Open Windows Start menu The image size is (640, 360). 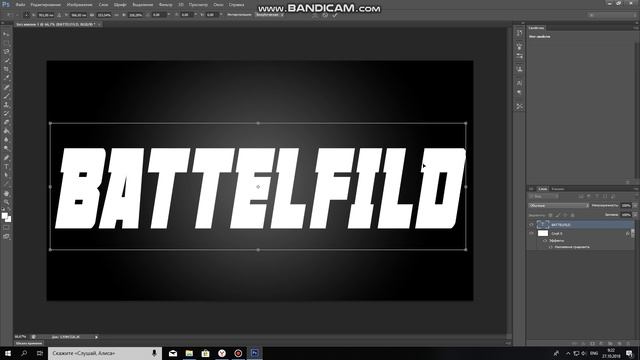[8, 353]
